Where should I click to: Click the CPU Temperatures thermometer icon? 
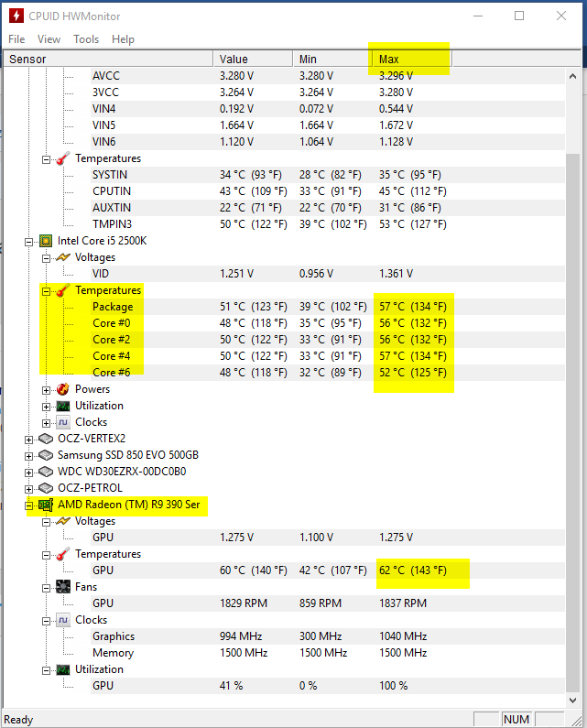62,290
